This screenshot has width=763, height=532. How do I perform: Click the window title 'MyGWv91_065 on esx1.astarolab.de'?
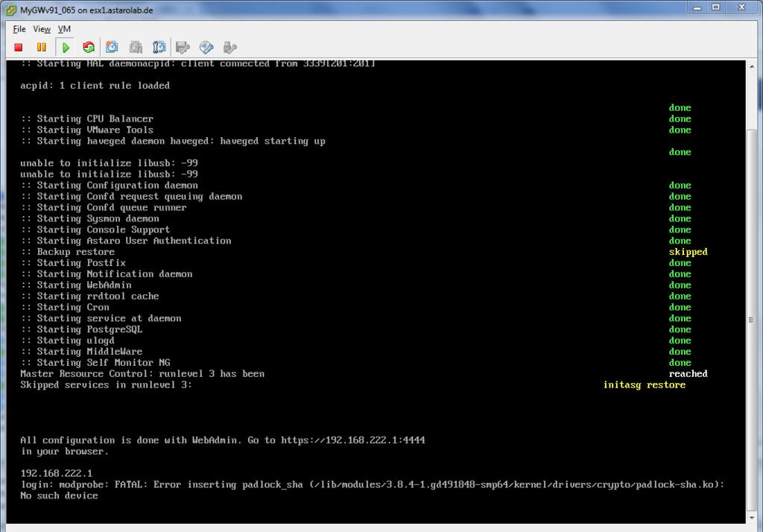click(x=86, y=10)
